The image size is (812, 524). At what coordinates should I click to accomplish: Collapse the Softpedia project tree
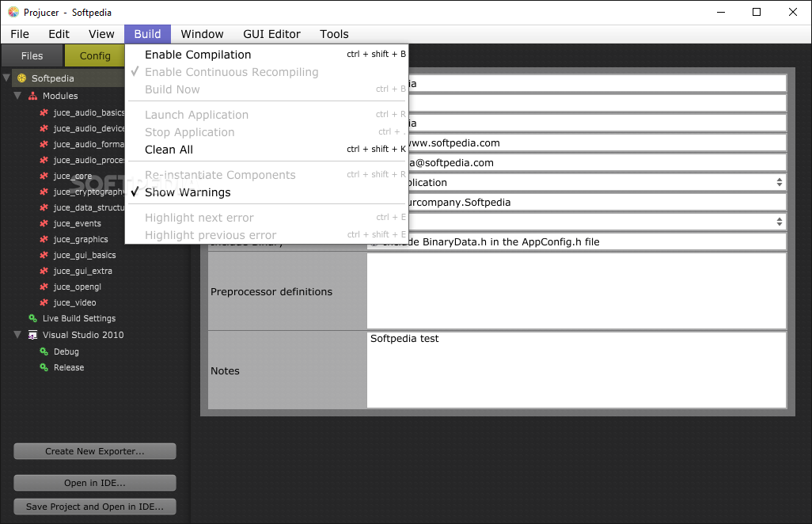click(x=6, y=78)
